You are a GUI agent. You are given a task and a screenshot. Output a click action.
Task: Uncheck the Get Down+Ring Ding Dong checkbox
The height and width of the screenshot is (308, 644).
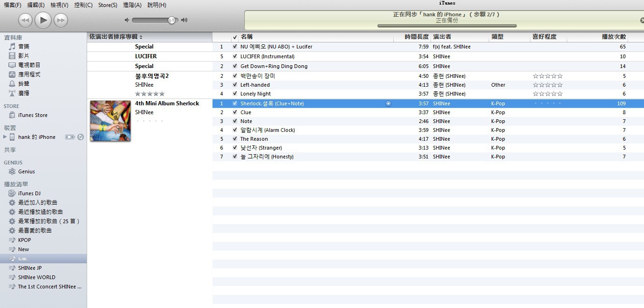(235, 66)
